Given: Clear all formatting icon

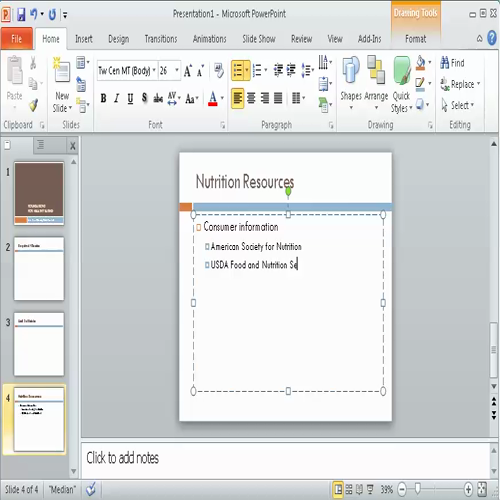Looking at the screenshot, I should click(219, 71).
